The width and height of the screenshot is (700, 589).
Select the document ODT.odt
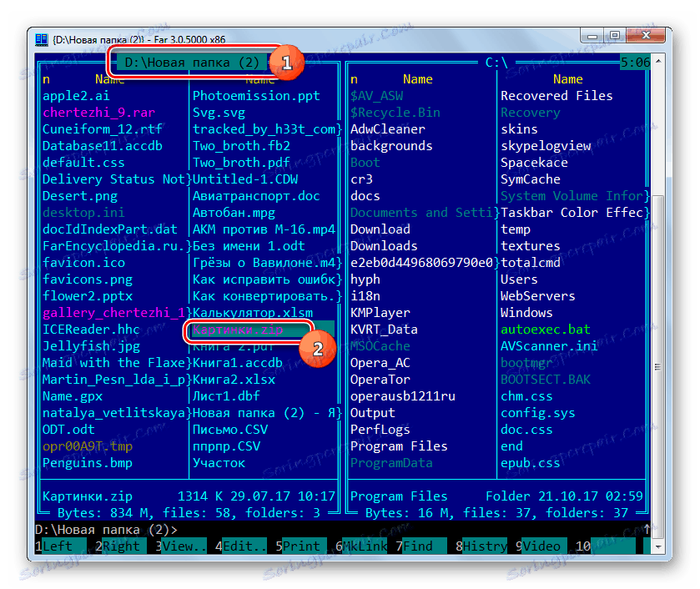(x=68, y=430)
